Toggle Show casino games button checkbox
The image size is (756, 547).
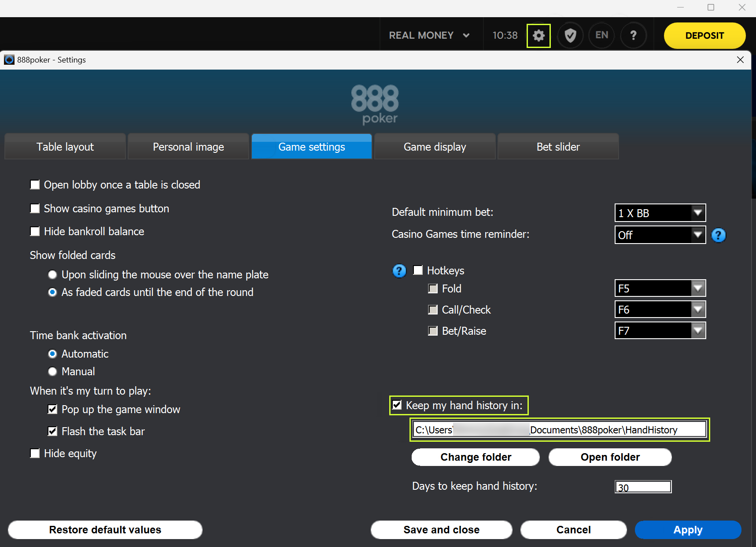(35, 208)
